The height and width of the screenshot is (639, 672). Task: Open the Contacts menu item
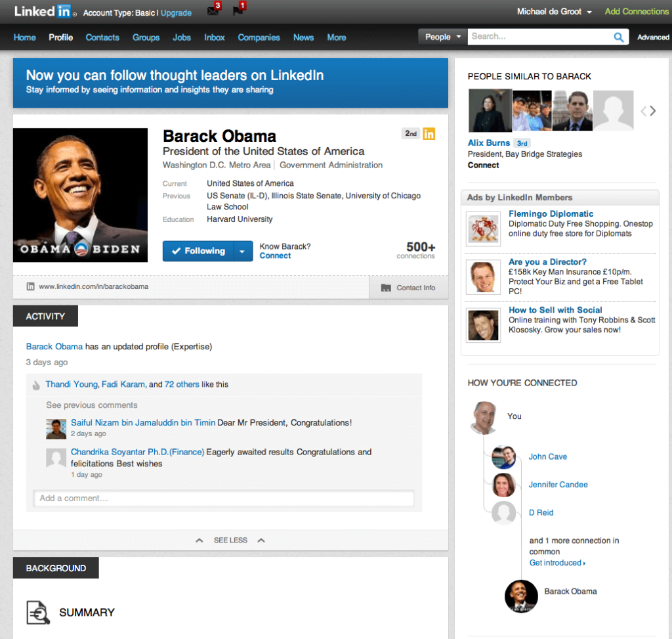[102, 37]
